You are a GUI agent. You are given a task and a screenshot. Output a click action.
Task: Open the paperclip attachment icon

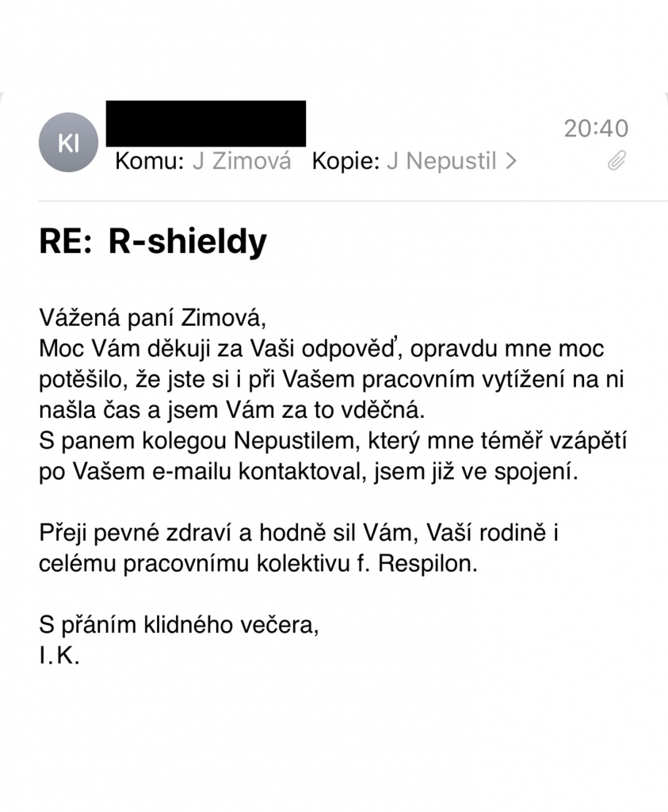coord(616,160)
